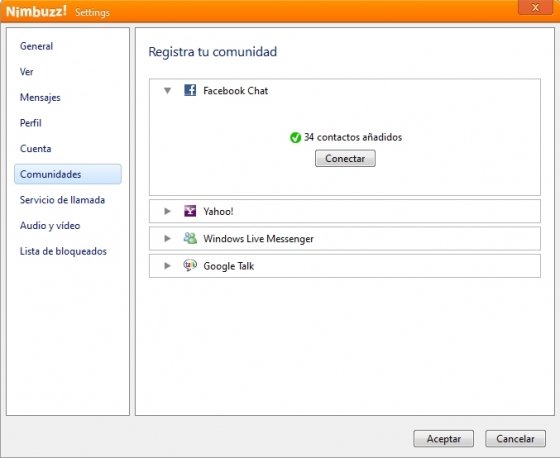
Task: Open the Cuenta settings page
Action: (x=35, y=149)
